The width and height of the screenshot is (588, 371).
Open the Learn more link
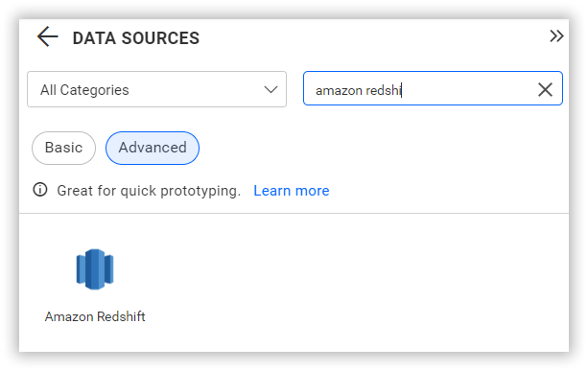tap(292, 191)
